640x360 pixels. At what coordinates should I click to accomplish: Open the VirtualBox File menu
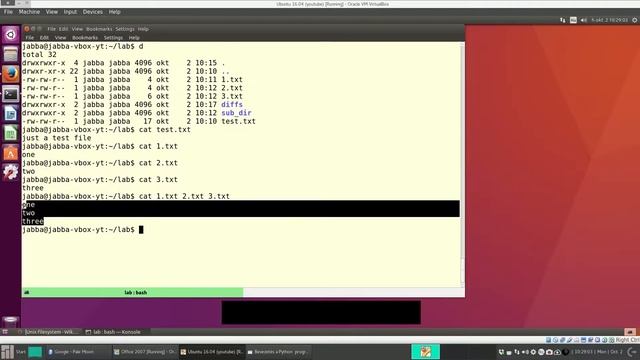(x=8, y=12)
